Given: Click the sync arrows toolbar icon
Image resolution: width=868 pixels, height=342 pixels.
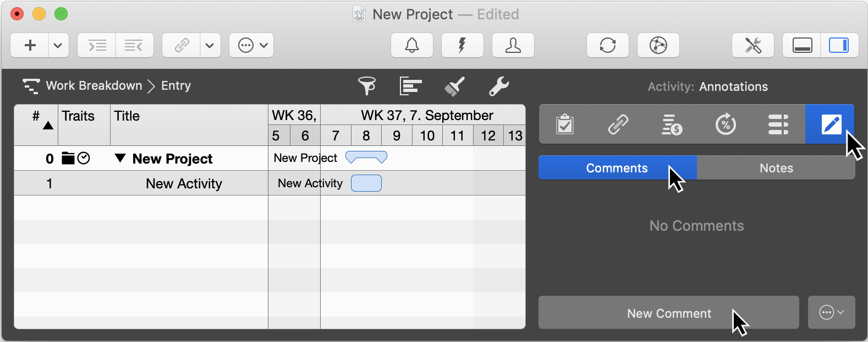Looking at the screenshot, I should click(x=607, y=45).
